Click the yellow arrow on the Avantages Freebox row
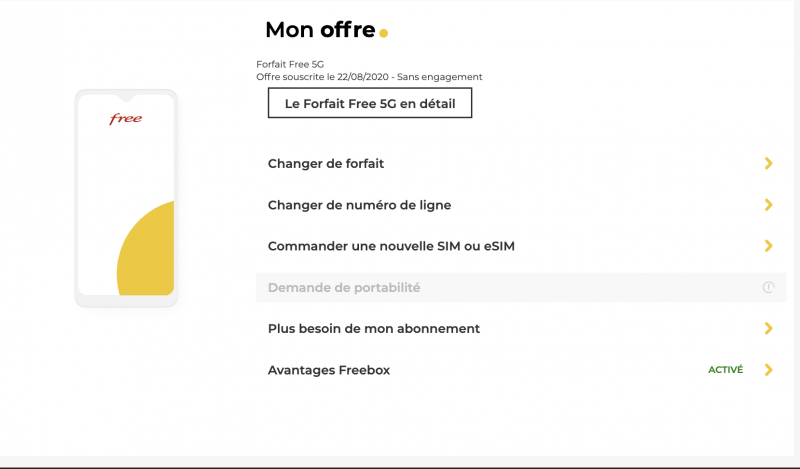 tap(768, 370)
